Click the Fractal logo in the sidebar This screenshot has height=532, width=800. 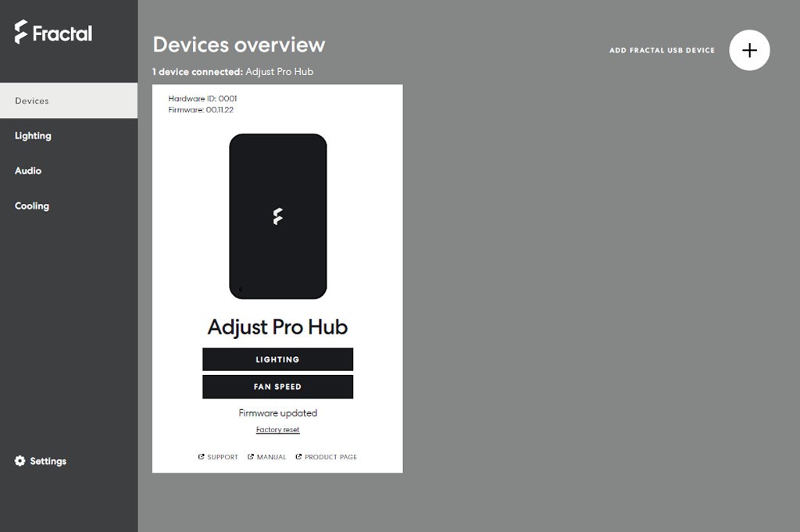(x=54, y=31)
